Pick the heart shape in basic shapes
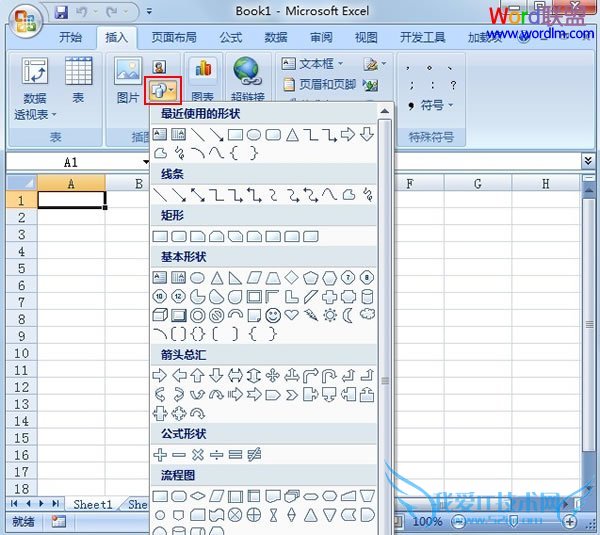This screenshot has height=535, width=600. tap(292, 315)
